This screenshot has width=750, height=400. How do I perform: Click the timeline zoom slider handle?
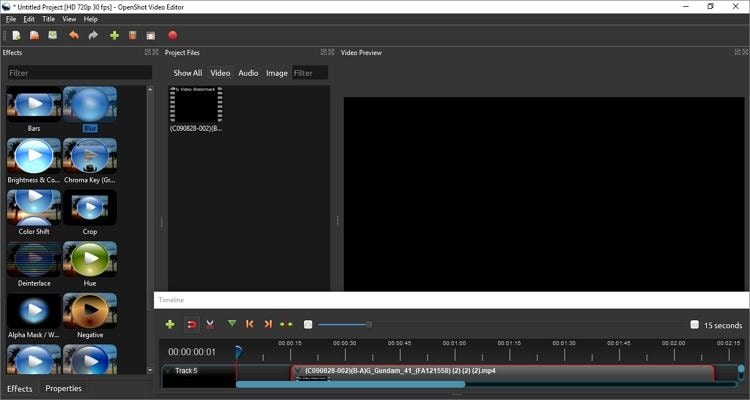(x=369, y=324)
